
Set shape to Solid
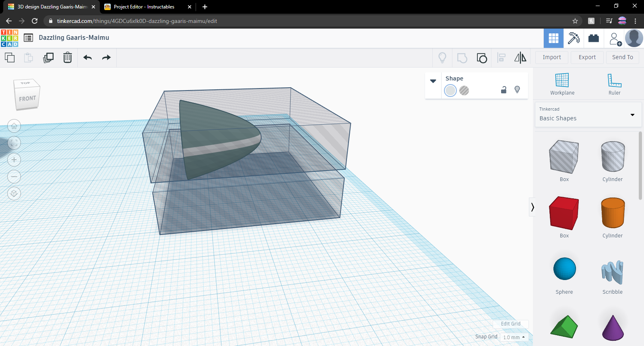pos(450,91)
